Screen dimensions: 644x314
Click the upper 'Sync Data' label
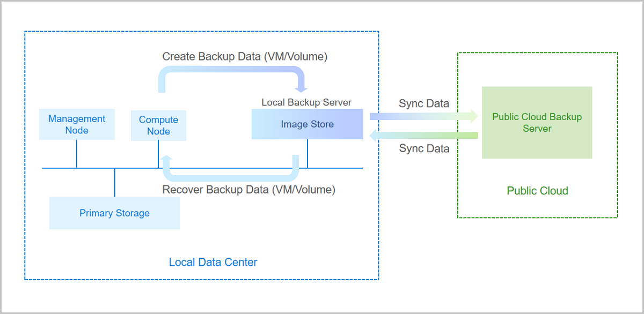(x=424, y=103)
